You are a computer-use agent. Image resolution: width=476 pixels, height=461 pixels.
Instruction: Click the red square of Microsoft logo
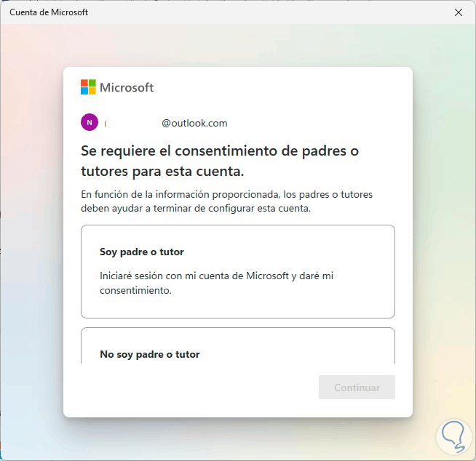pyautogui.click(x=84, y=83)
